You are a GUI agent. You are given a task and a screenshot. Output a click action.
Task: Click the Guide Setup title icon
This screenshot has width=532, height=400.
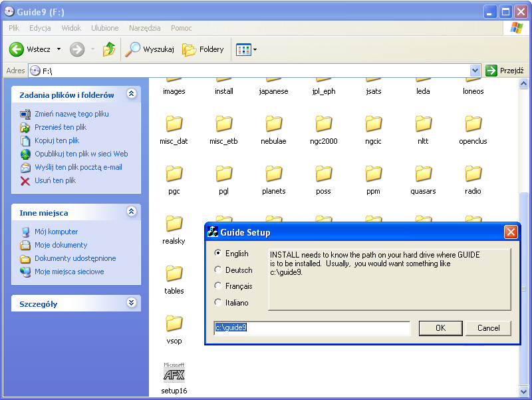point(213,232)
